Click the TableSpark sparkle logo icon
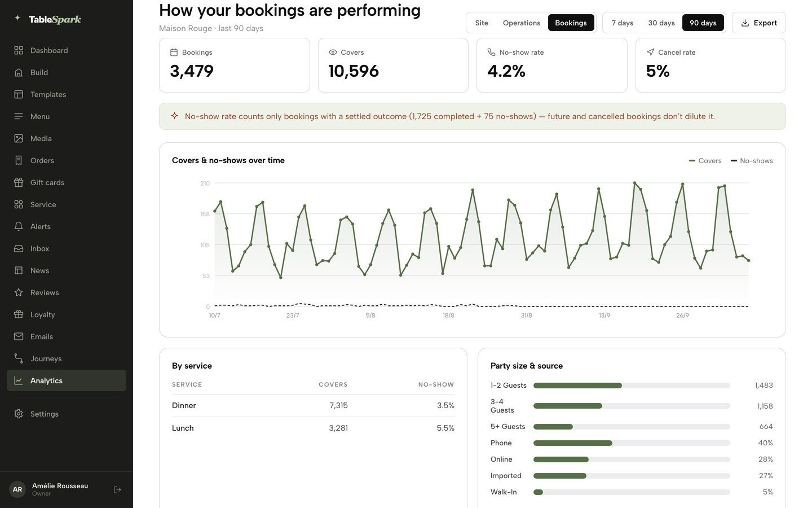This screenshot has height=508, width=812. (x=17, y=18)
